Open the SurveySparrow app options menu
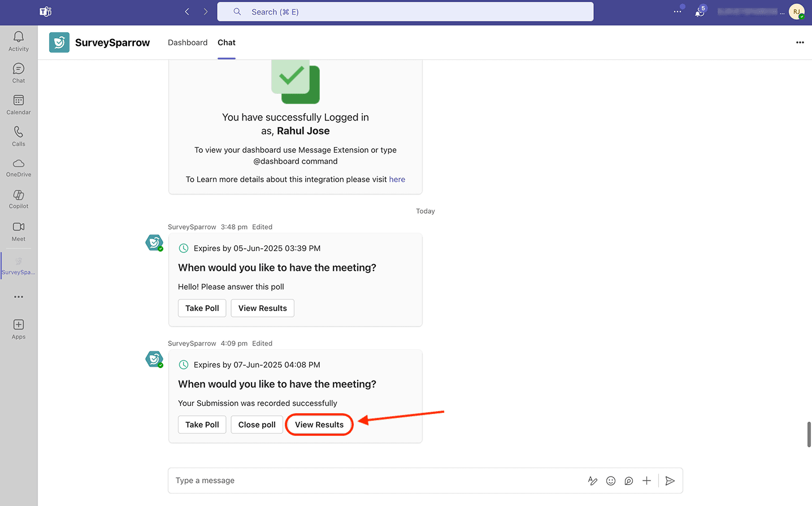 point(800,42)
